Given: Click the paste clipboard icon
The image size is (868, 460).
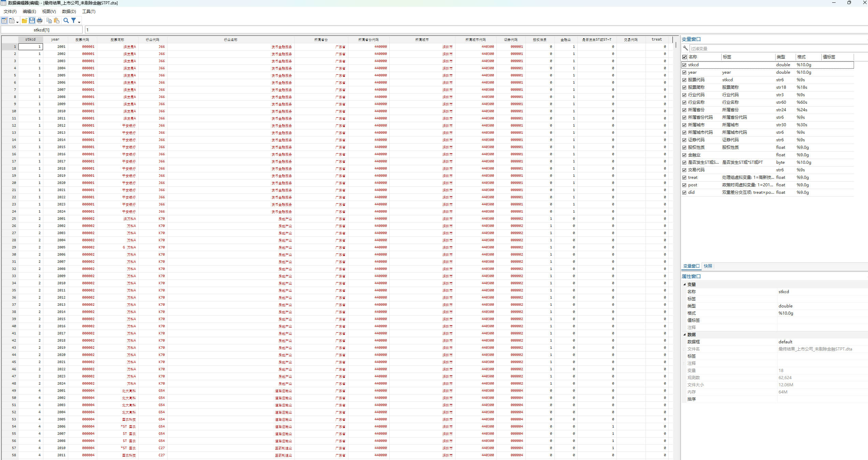Looking at the screenshot, I should [x=57, y=21].
